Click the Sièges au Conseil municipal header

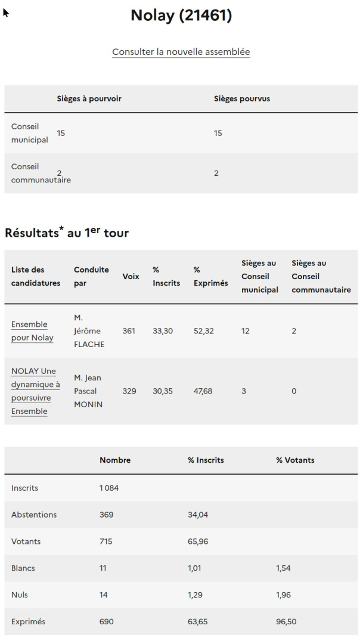click(259, 277)
